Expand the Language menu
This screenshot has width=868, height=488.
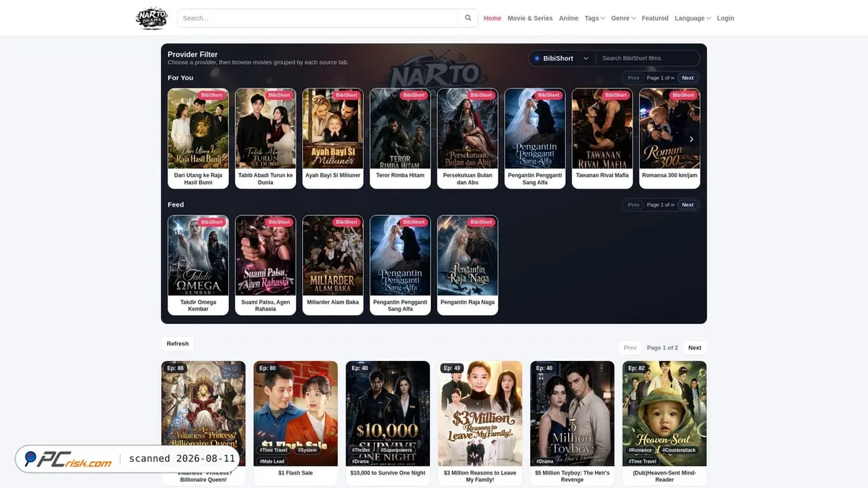pos(693,18)
